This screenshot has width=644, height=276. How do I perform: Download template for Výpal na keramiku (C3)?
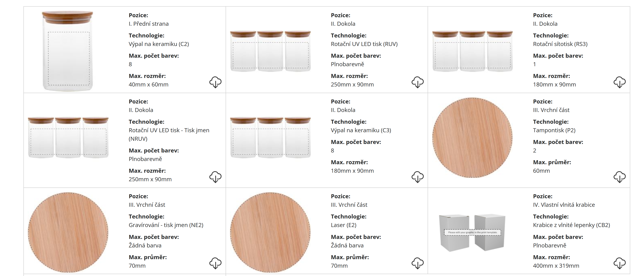(x=417, y=177)
